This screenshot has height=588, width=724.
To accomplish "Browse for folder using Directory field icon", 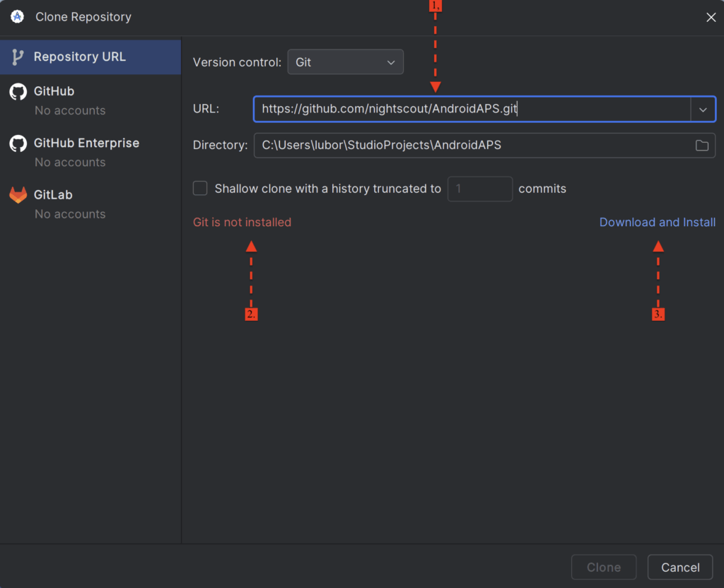I will pyautogui.click(x=701, y=146).
